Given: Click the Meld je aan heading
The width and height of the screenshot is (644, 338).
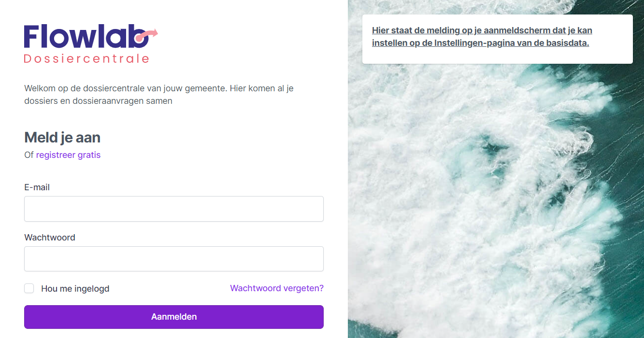Looking at the screenshot, I should pyautogui.click(x=62, y=138).
